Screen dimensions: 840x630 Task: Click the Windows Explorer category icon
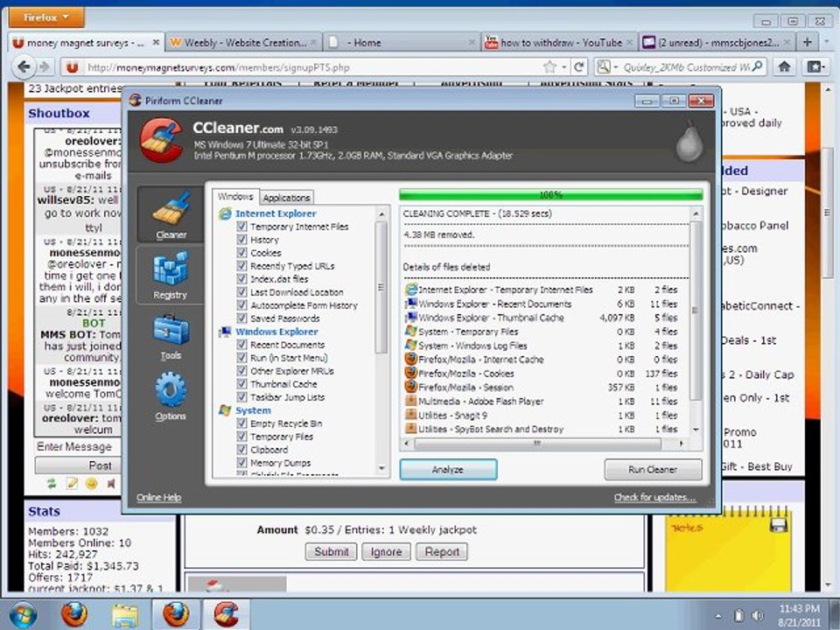(x=225, y=332)
